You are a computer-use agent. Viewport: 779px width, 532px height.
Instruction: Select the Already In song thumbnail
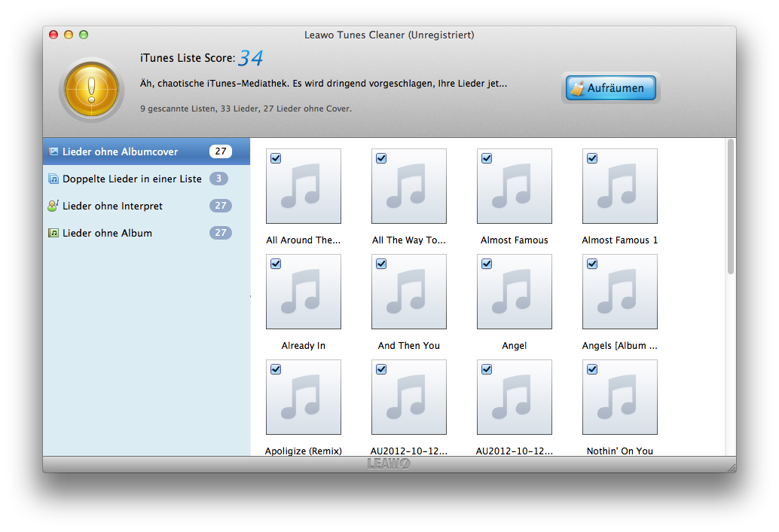(304, 292)
